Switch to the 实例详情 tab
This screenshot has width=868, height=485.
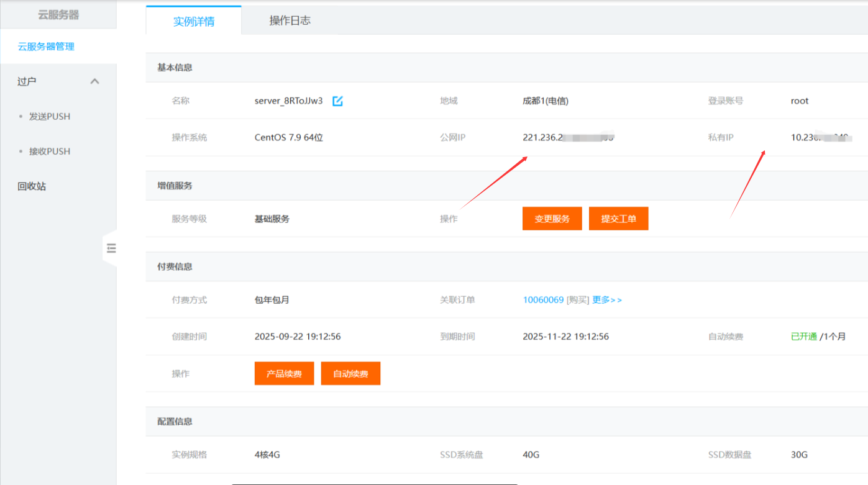(194, 21)
